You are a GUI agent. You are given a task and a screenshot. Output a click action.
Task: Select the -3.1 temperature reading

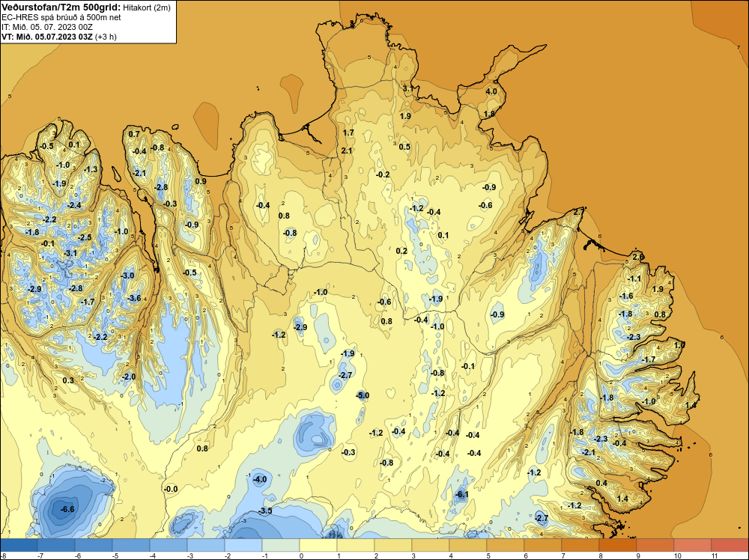tap(70, 253)
